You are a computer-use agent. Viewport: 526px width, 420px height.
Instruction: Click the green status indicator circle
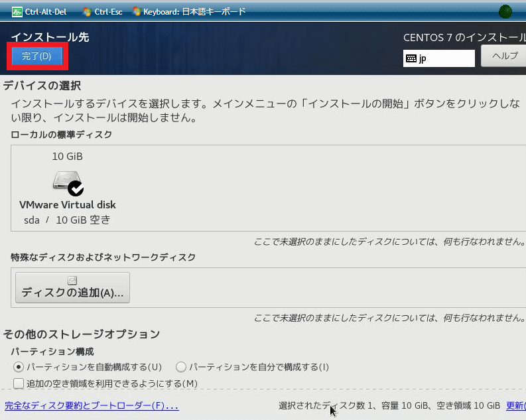pyautogui.click(x=505, y=12)
